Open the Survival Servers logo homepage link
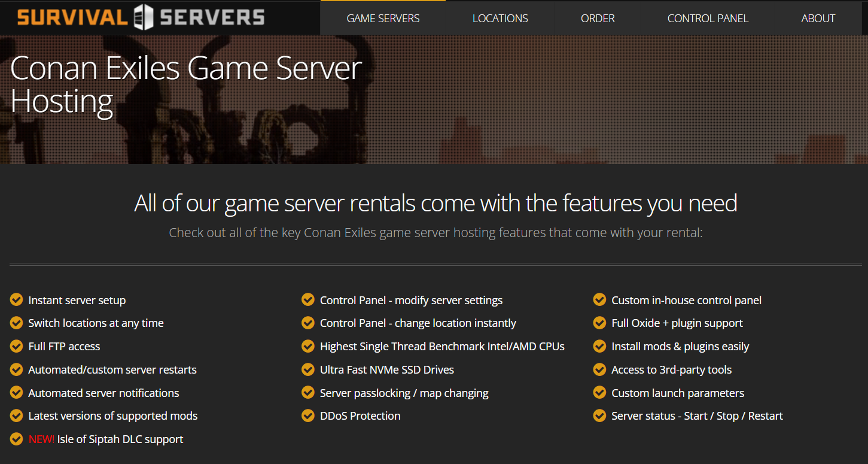 coord(141,17)
